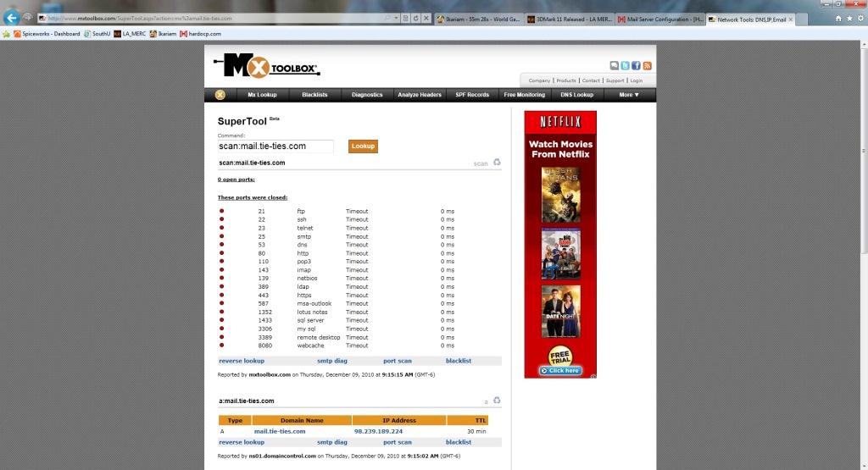Click the page scrollbar up arrow
The width and height of the screenshot is (868, 470).
click(x=864, y=46)
